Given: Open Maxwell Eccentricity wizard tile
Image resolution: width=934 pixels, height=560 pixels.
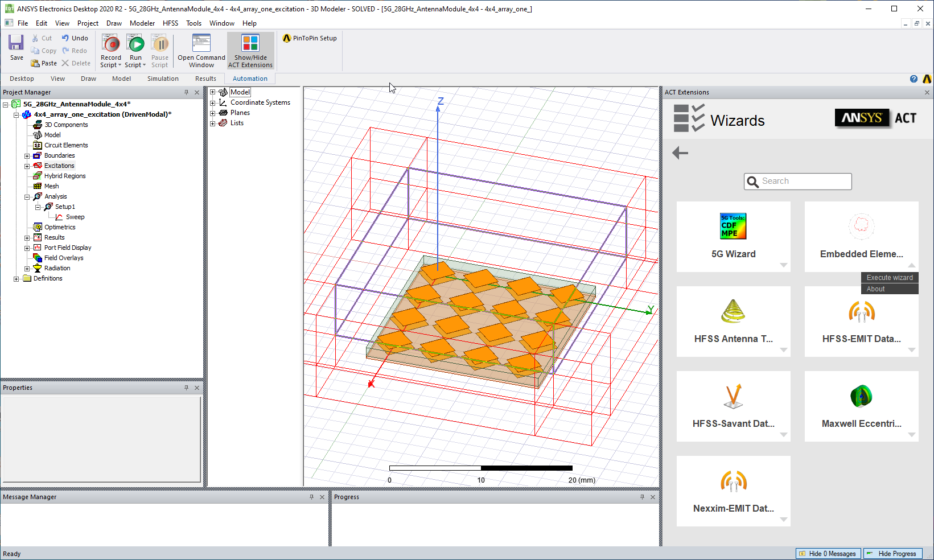Looking at the screenshot, I should point(862,406).
